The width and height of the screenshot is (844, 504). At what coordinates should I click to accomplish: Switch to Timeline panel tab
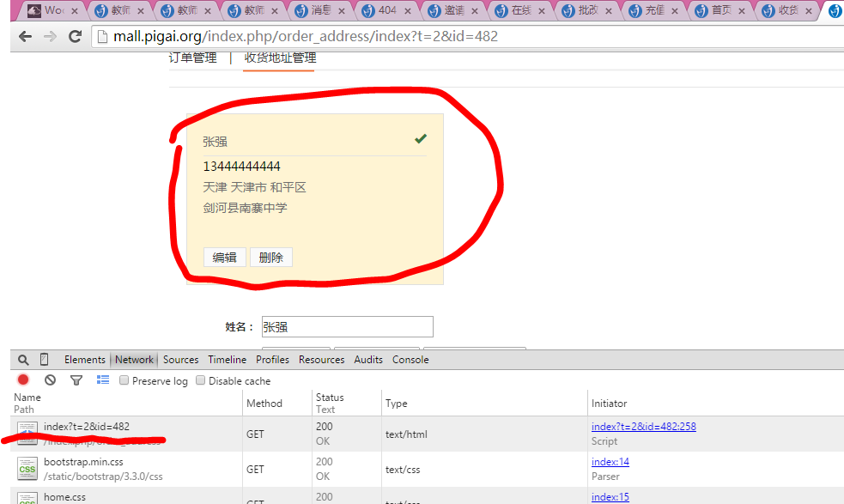pyautogui.click(x=228, y=360)
